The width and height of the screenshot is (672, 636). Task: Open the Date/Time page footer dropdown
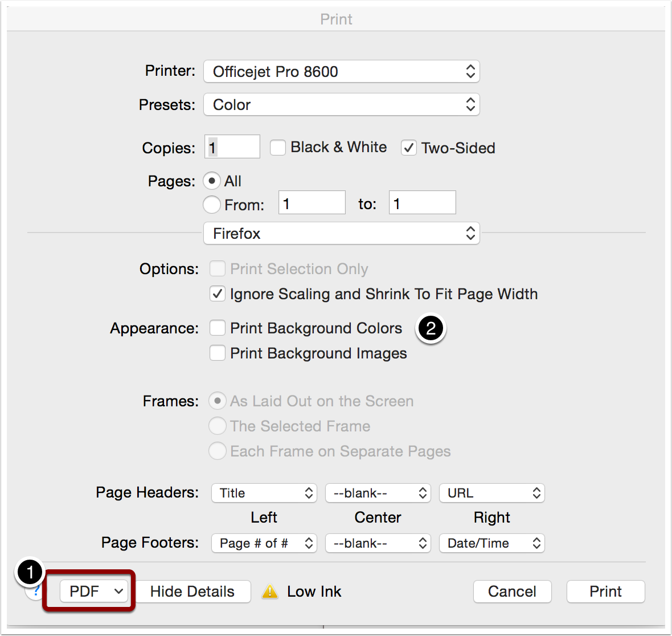[492, 543]
